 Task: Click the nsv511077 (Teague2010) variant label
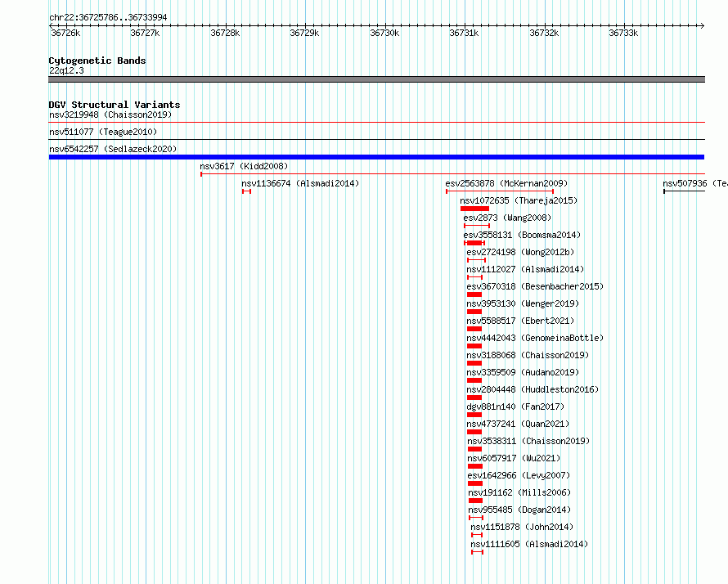point(103,132)
